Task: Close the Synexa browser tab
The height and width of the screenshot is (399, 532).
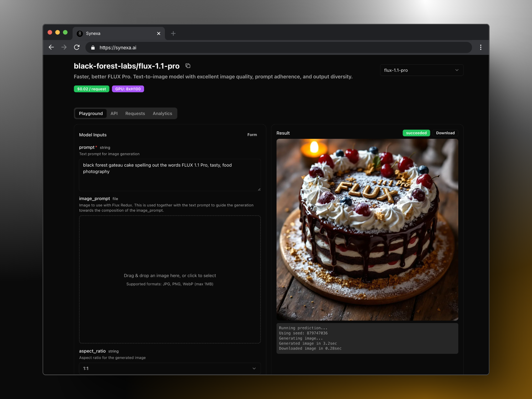Action: [x=158, y=34]
